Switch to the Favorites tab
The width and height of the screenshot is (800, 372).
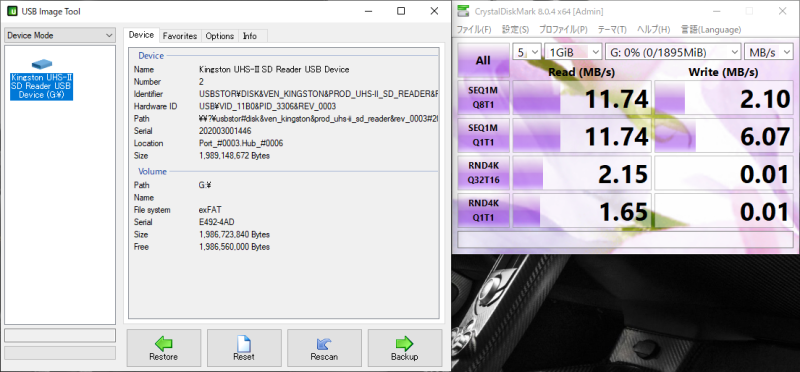pos(180,36)
